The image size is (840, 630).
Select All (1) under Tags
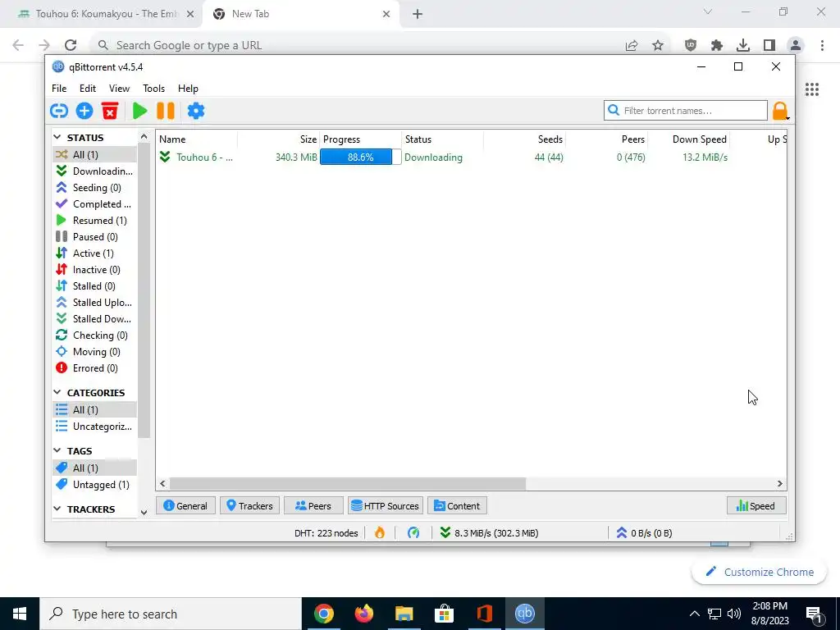point(95,468)
